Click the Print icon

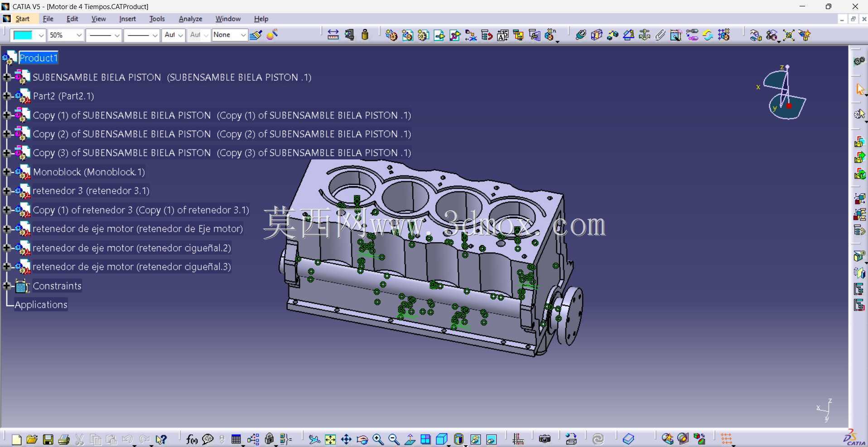[x=64, y=439]
